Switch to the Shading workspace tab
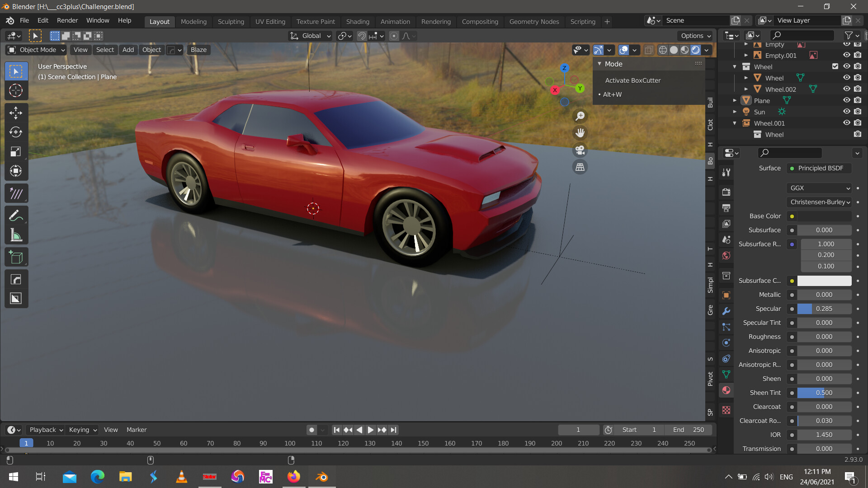The height and width of the screenshot is (488, 868). (x=358, y=21)
